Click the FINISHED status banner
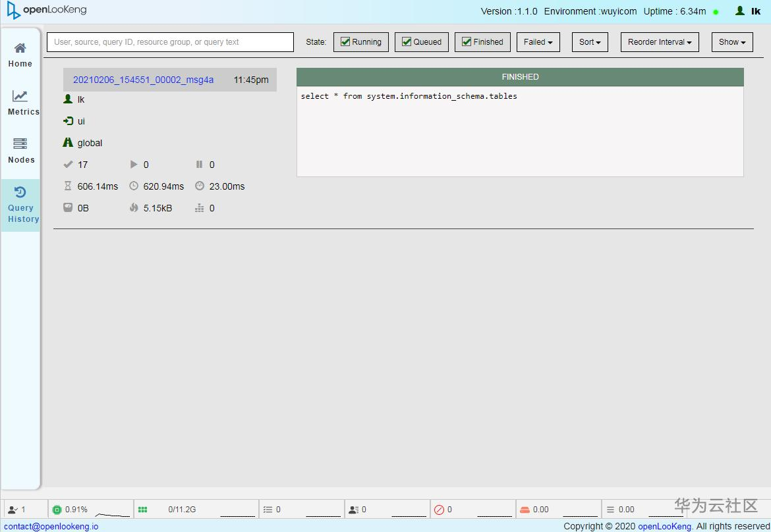The height and width of the screenshot is (532, 771). 520,77
